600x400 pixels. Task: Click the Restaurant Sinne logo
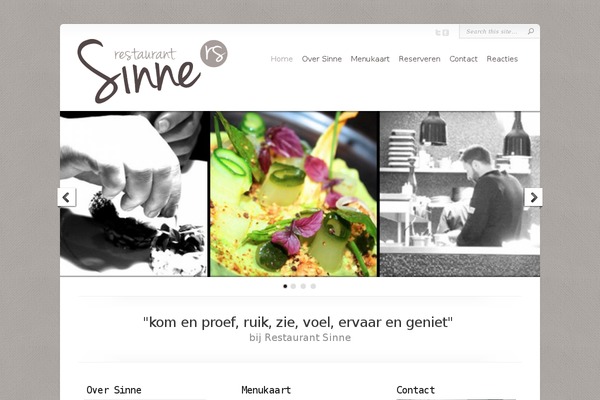[152, 71]
